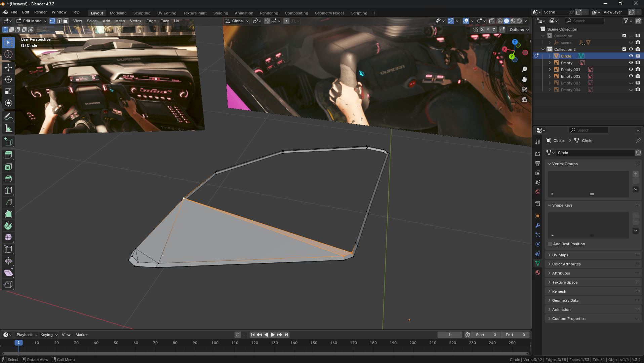Viewport: 644px width, 363px height.
Task: Select the Measure tool
Action: pyautogui.click(x=8, y=129)
